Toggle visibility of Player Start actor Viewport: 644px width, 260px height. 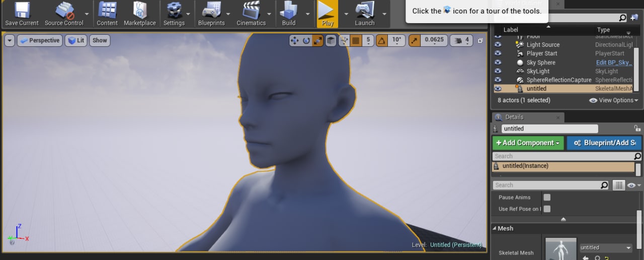498,53
